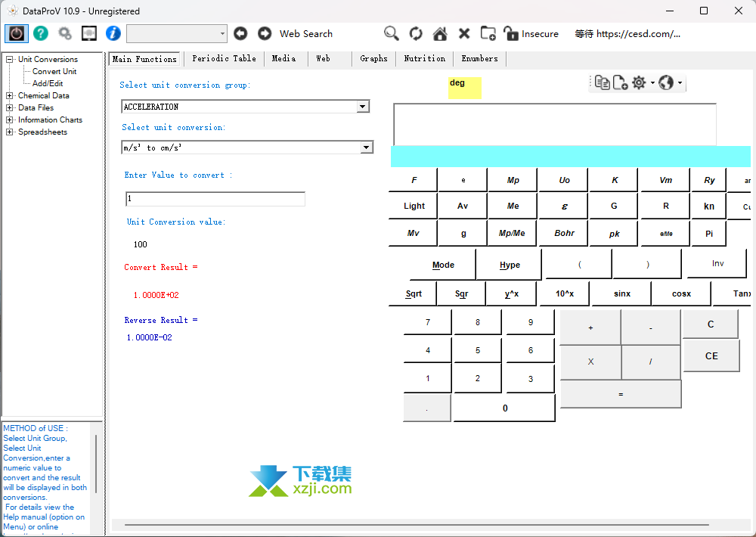Insert the Bohr constant

pyautogui.click(x=564, y=233)
